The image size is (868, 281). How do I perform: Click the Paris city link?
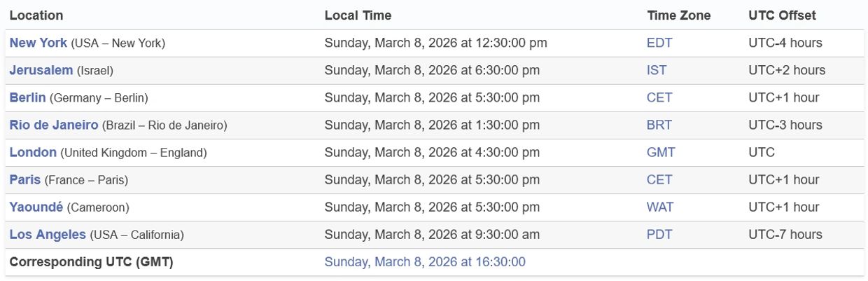coord(25,179)
